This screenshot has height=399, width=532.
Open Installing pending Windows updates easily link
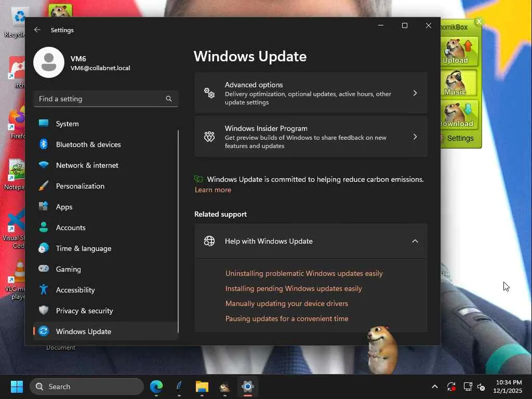coord(294,288)
